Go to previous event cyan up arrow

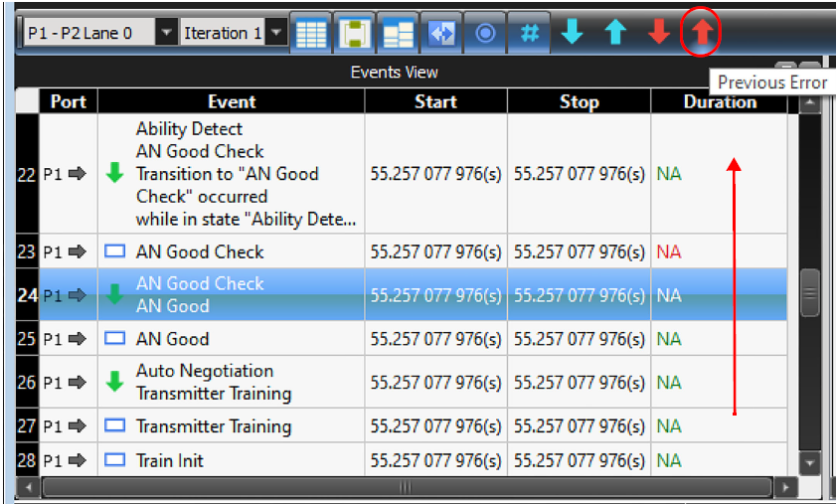click(x=615, y=32)
